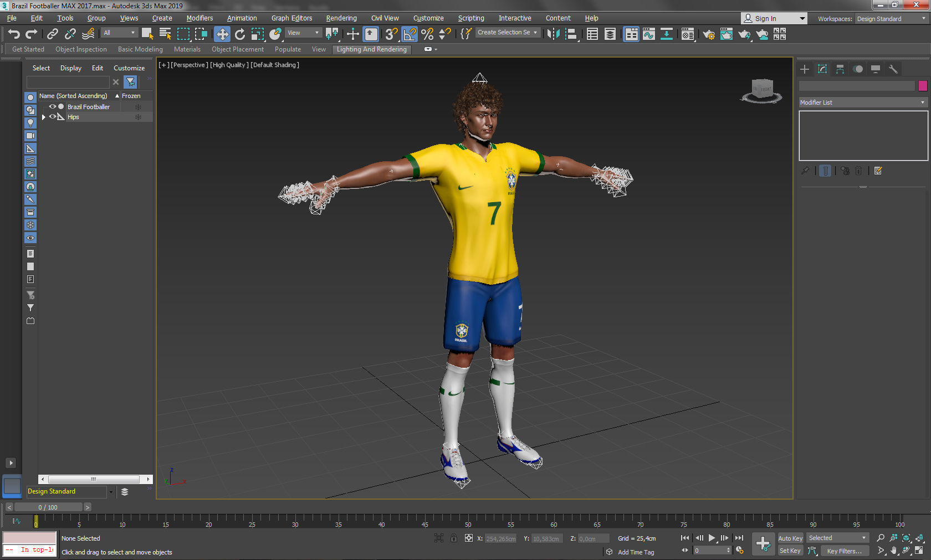Open the Modify command panel tab
The image size is (931, 560).
point(822,69)
